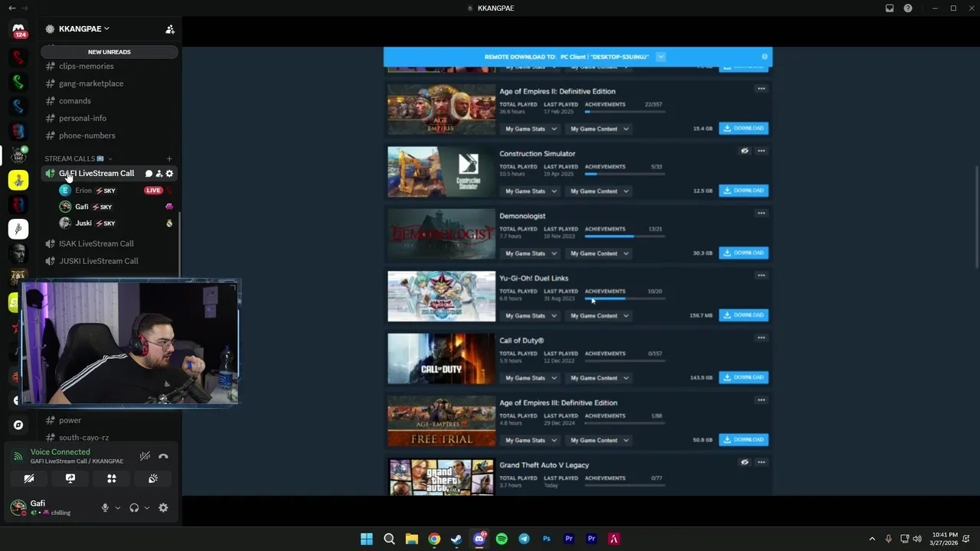Deafen with the headphones icon
Image resolution: width=980 pixels, height=551 pixels.
134,507
